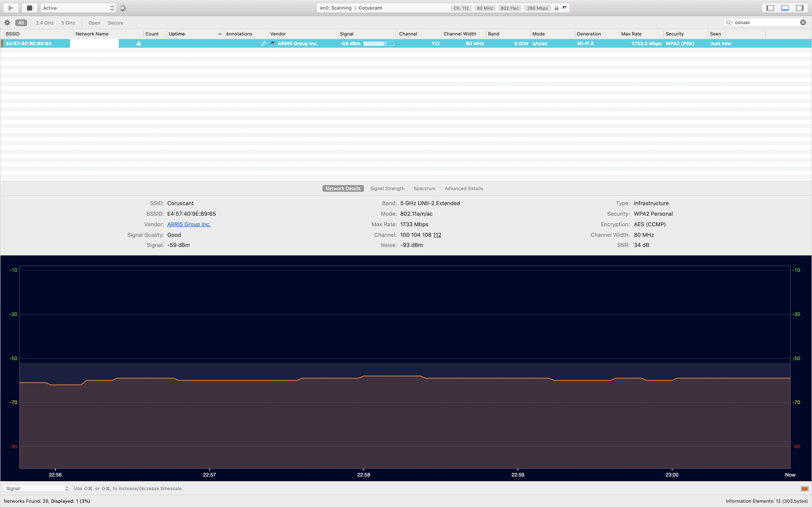812x507 pixels.
Task: Click the Uptime column sort chevron
Action: (220, 34)
